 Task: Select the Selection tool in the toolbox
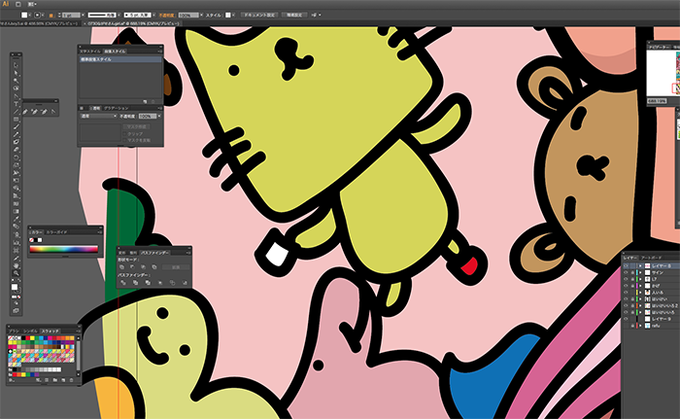tap(16, 65)
